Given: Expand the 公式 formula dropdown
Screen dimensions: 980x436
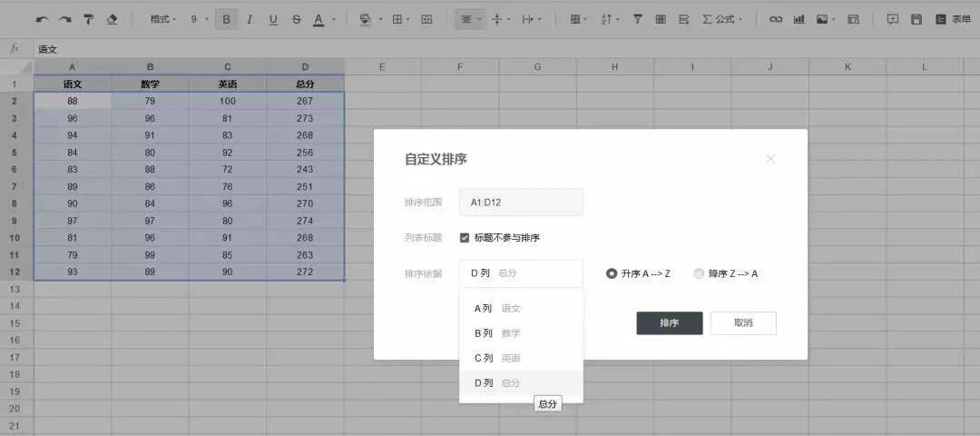Looking at the screenshot, I should click(x=722, y=19).
